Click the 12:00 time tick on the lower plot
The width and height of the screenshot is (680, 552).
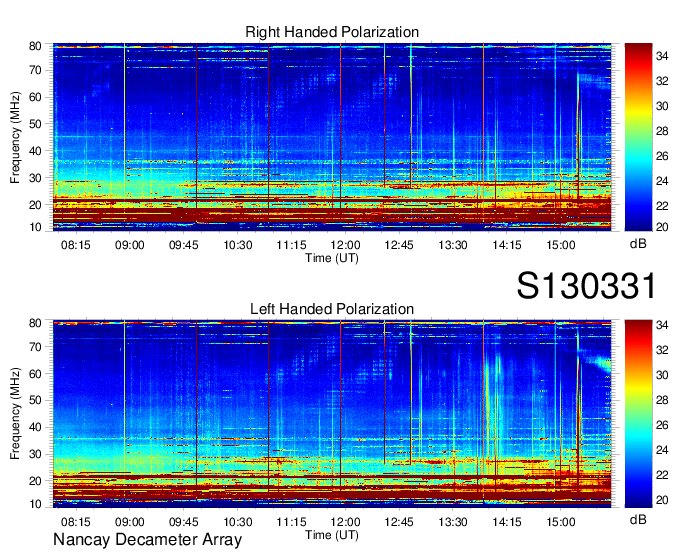click(x=345, y=522)
